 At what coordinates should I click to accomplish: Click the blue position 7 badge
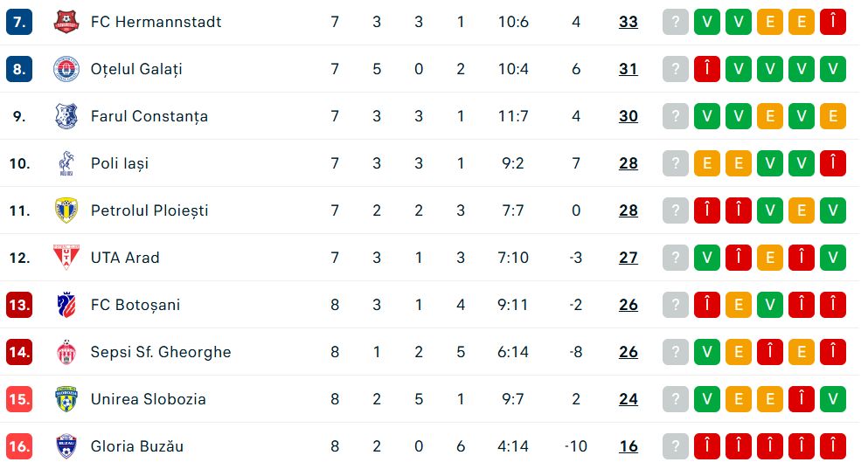pyautogui.click(x=19, y=22)
